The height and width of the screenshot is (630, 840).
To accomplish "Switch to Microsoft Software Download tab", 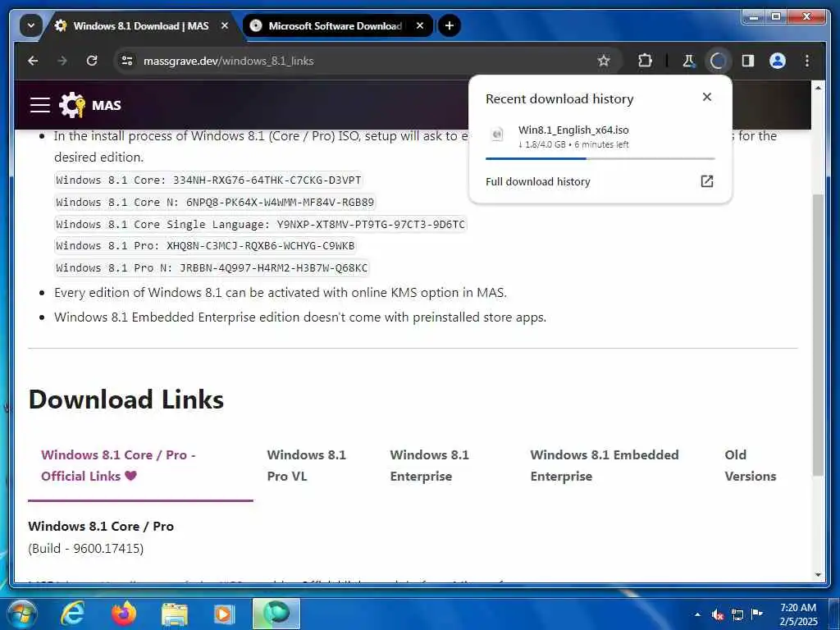I will coord(335,25).
